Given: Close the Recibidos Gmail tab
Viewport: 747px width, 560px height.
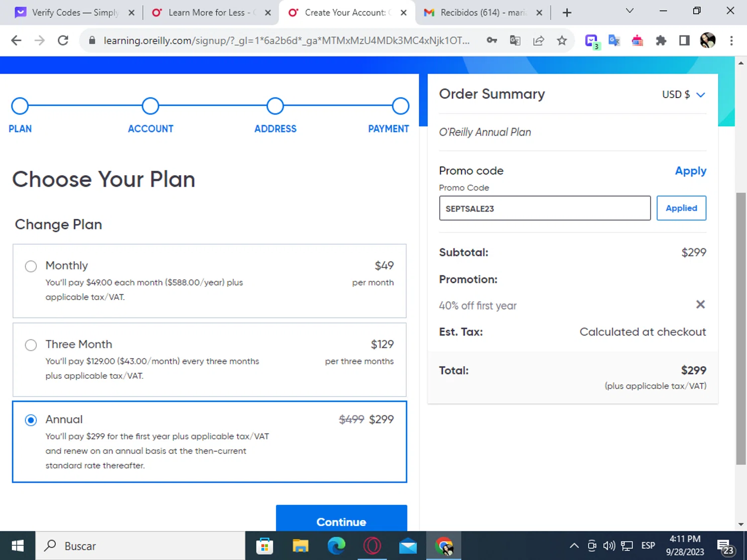Looking at the screenshot, I should click(539, 12).
